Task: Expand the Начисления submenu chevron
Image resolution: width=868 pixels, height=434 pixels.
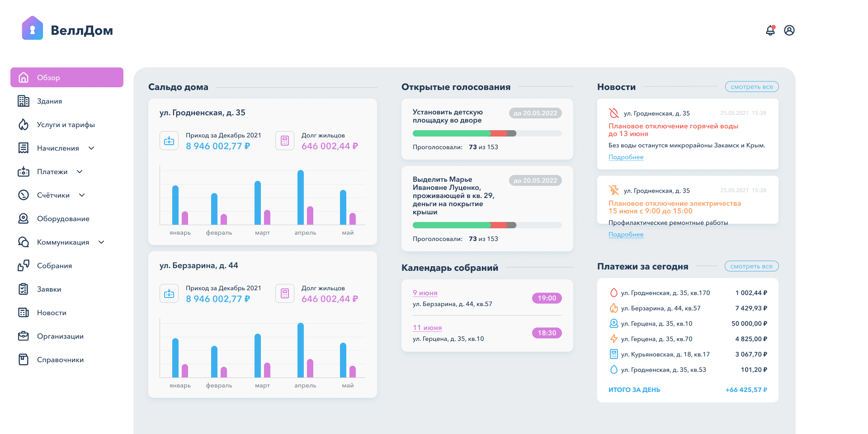Action: click(x=91, y=148)
